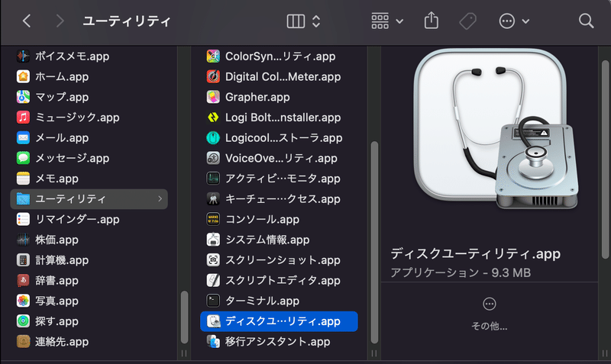This screenshot has height=364, width=611.
Task: Select the VoiceOver utility app icon
Action: click(213, 158)
